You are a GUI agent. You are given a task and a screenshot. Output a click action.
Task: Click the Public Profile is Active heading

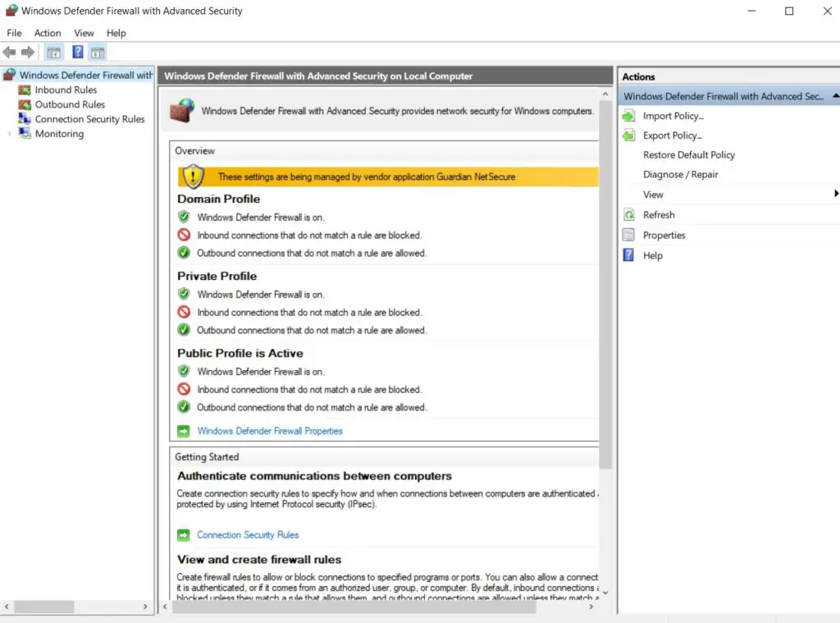click(240, 353)
